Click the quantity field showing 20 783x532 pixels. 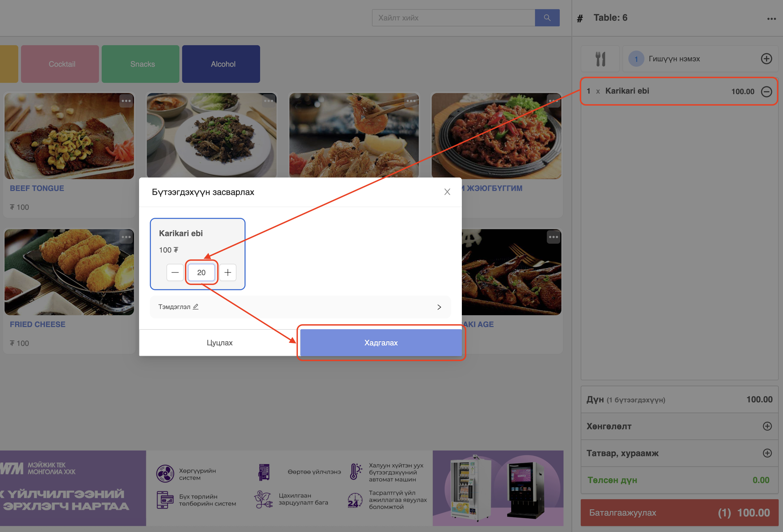[x=201, y=272]
